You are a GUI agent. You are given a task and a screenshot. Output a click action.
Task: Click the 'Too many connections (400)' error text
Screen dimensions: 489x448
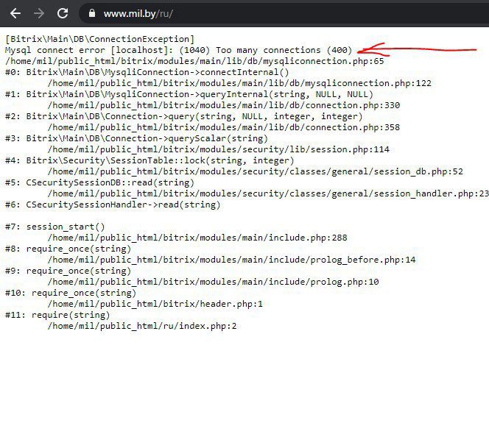click(284, 50)
